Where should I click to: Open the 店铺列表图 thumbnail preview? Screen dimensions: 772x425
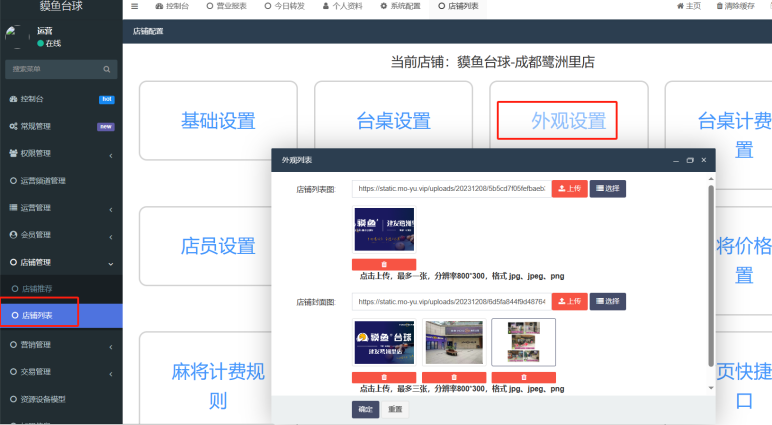pyautogui.click(x=384, y=229)
